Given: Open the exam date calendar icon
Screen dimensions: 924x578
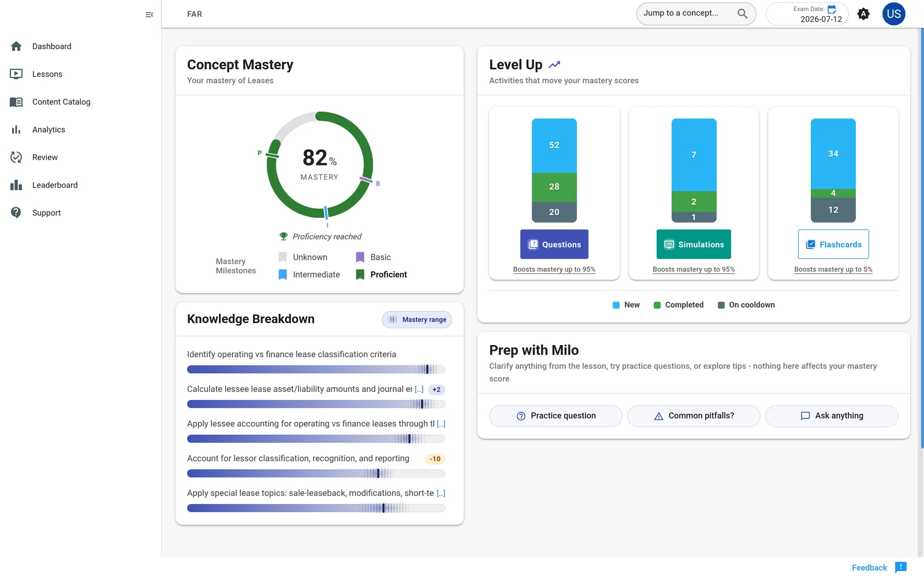Looking at the screenshot, I should point(832,9).
